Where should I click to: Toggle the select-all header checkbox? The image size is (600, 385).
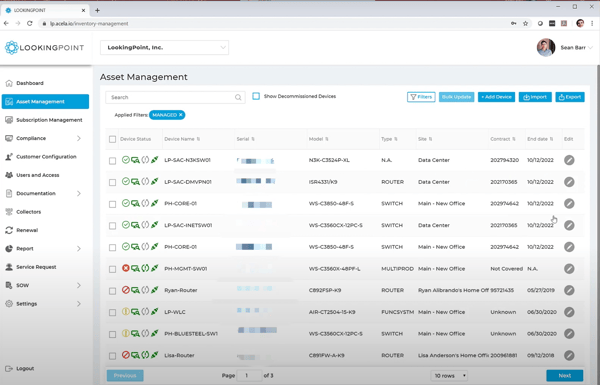click(x=112, y=139)
